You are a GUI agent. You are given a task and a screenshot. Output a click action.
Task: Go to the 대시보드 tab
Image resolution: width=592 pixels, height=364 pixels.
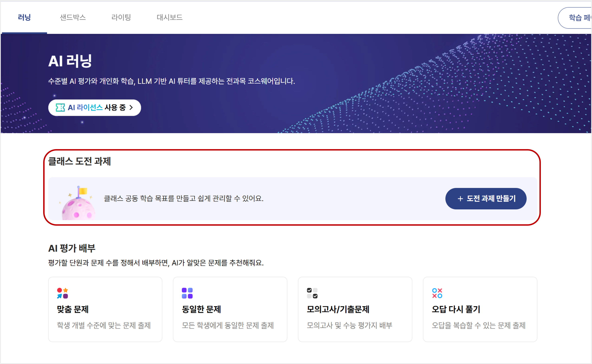pyautogui.click(x=170, y=17)
